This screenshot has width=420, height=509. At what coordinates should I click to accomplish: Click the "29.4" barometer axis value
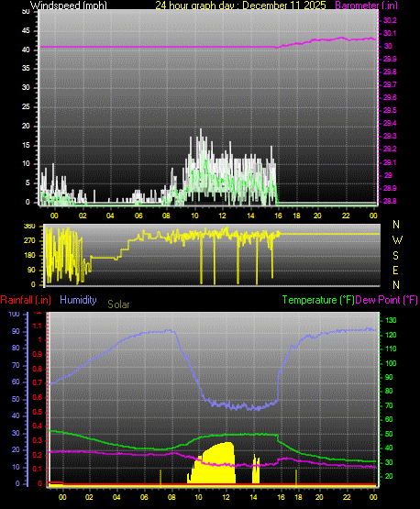click(390, 124)
